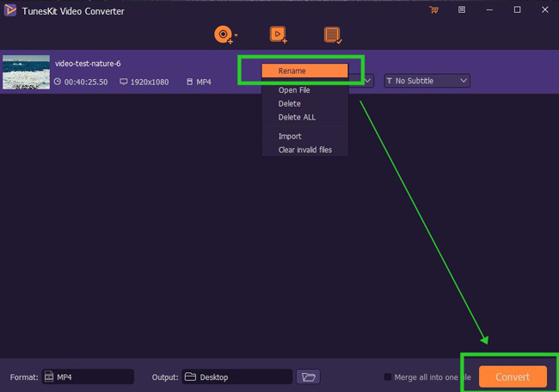
Task: Click the MP4 label in video row
Action: [x=204, y=82]
